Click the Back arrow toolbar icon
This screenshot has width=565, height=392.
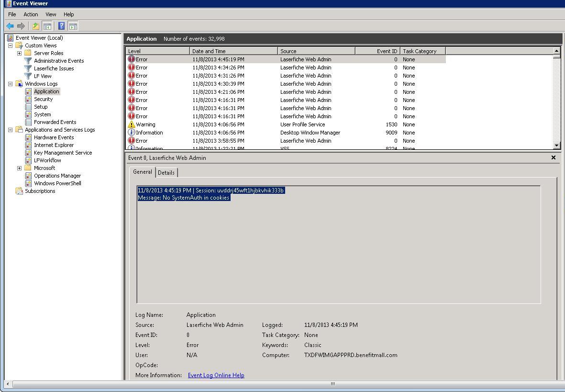click(x=10, y=26)
